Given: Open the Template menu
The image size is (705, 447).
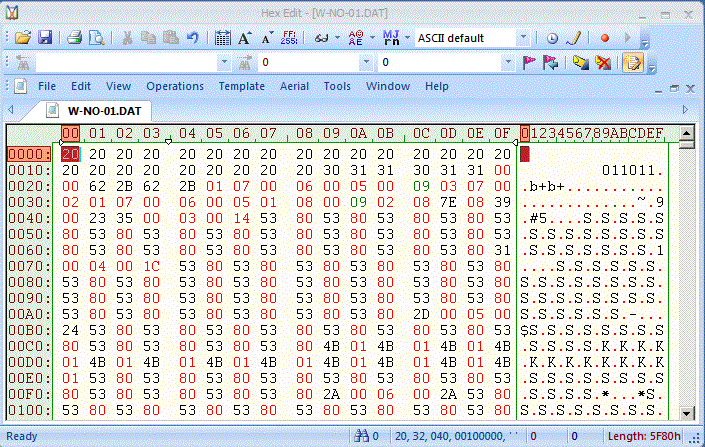Looking at the screenshot, I should (242, 86).
